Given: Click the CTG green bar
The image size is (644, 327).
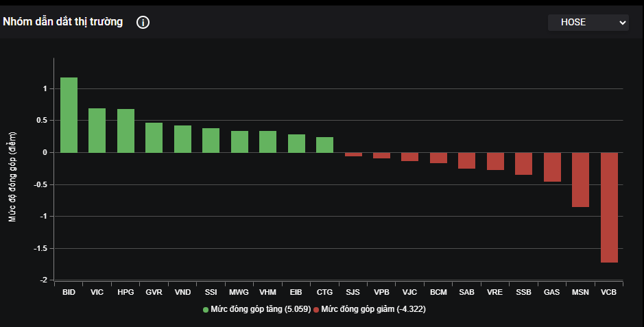Looking at the screenshot, I should tap(324, 145).
